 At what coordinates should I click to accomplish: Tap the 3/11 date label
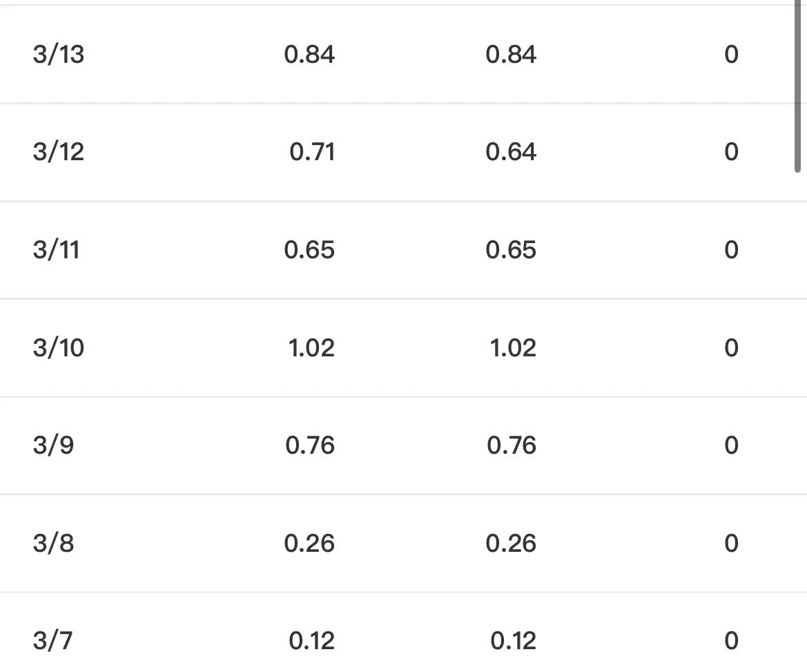(57, 250)
